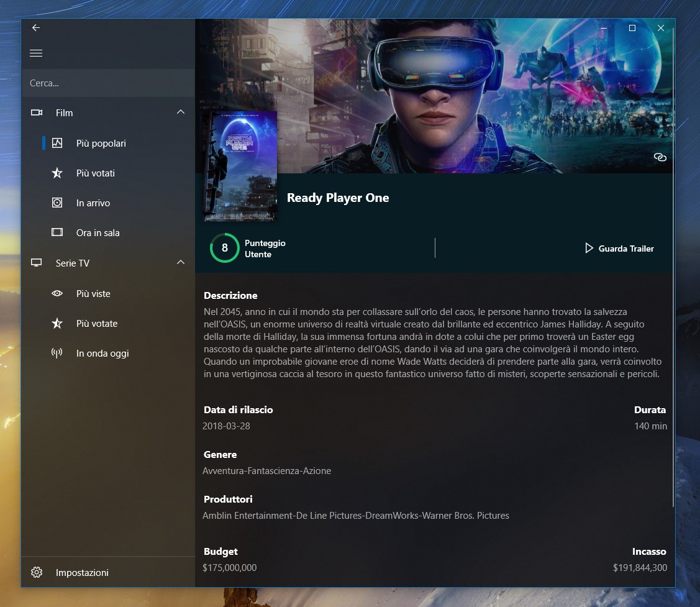Click the Serie TV section header label
The image size is (700, 607).
point(72,263)
